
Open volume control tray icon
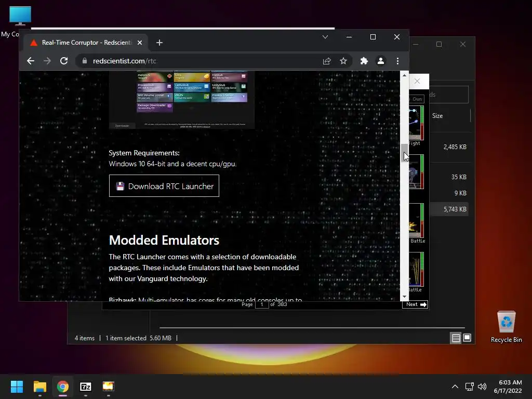(482, 387)
